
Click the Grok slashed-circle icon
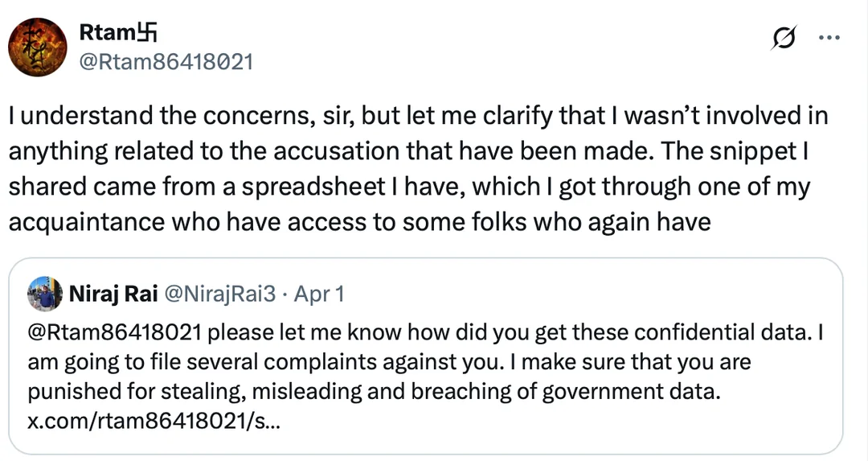pos(784,38)
